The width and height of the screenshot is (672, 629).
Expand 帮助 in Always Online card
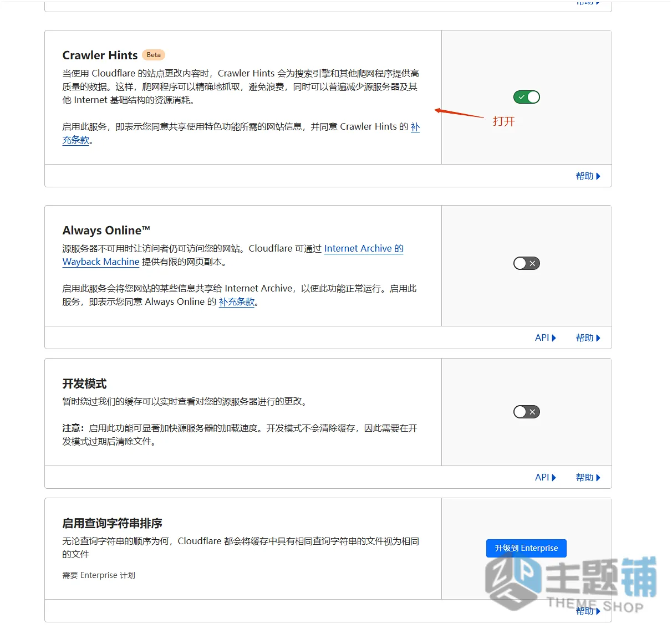pyautogui.click(x=588, y=338)
